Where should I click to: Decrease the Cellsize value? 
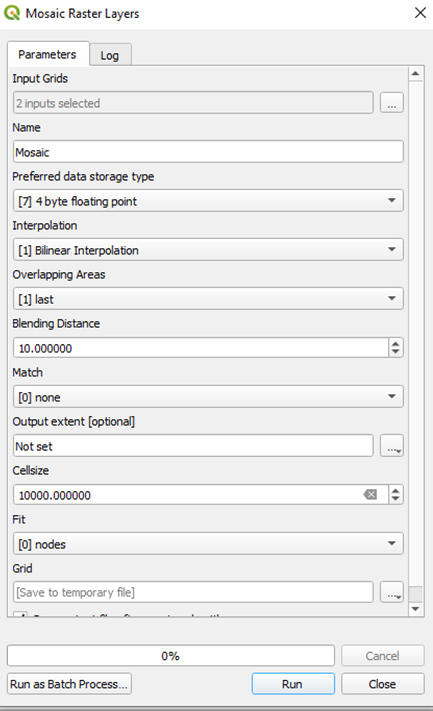(x=396, y=499)
